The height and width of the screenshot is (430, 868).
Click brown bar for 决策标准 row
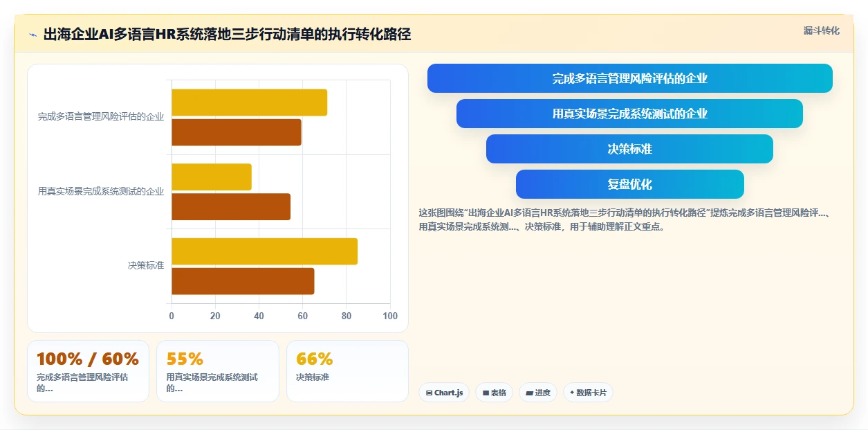point(243,281)
